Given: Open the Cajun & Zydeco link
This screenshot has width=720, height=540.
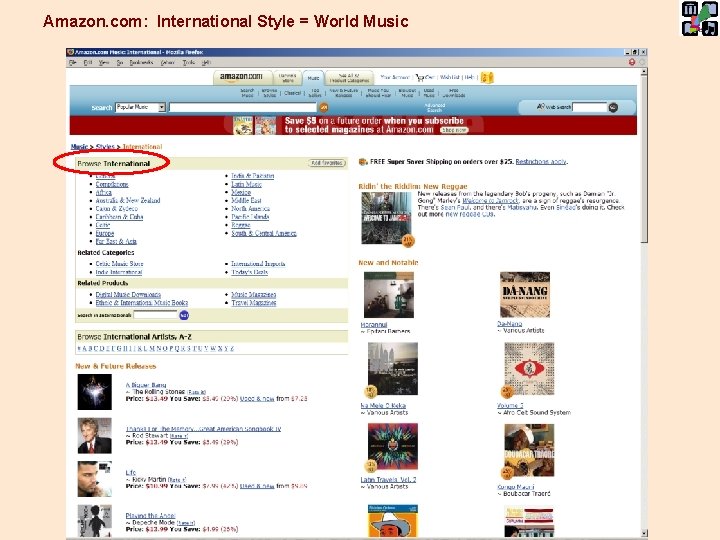Looking at the screenshot, I should pyautogui.click(x=117, y=208).
